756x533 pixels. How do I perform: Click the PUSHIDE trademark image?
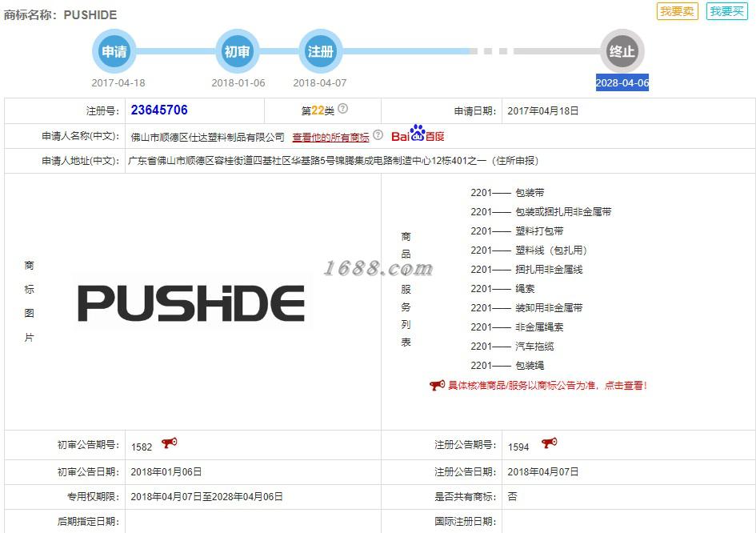tap(191, 303)
